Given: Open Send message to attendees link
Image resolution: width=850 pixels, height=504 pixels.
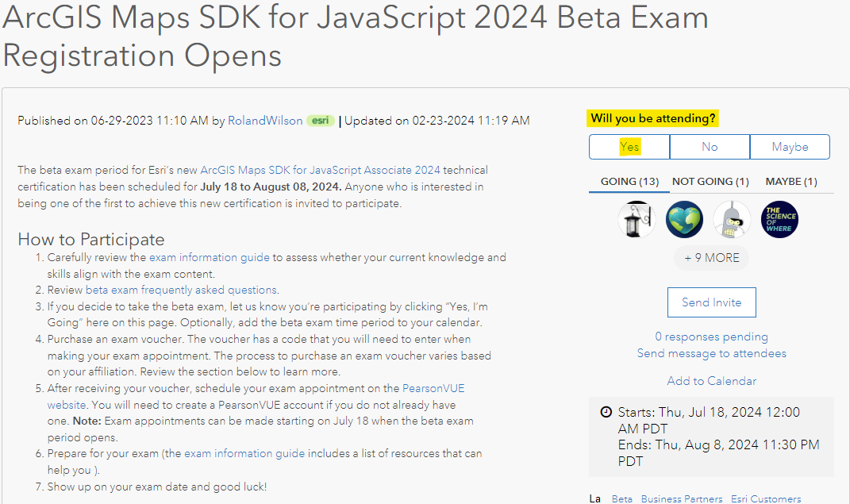Looking at the screenshot, I should point(711,353).
